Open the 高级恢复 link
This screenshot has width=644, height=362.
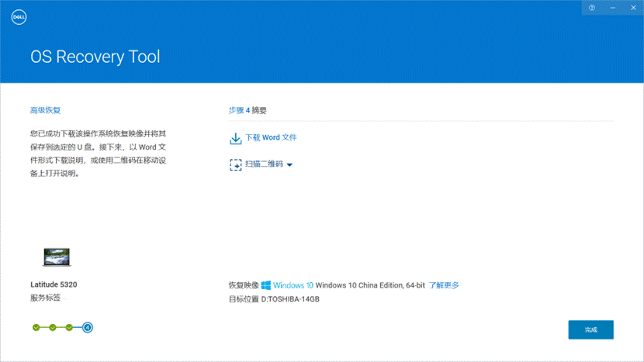pyautogui.click(x=45, y=110)
